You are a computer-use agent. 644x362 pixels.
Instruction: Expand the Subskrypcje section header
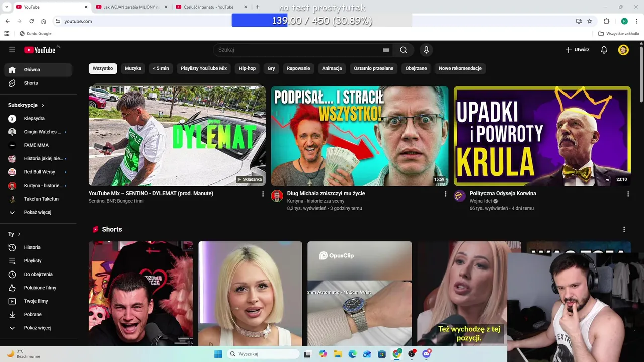coord(26,105)
